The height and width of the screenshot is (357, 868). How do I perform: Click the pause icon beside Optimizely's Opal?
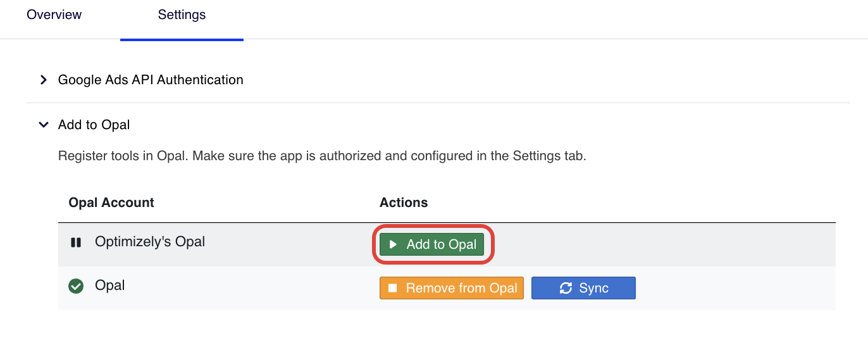(76, 242)
